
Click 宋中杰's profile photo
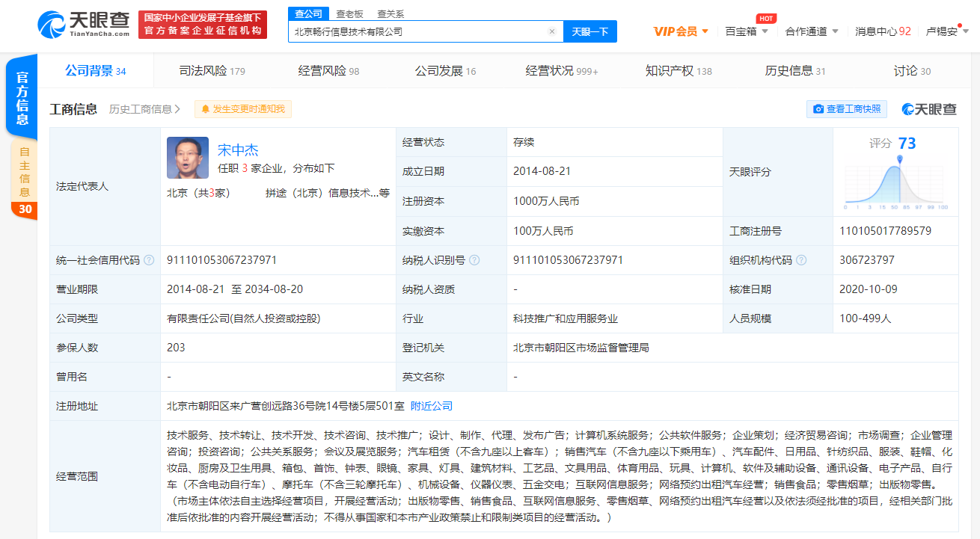(188, 158)
